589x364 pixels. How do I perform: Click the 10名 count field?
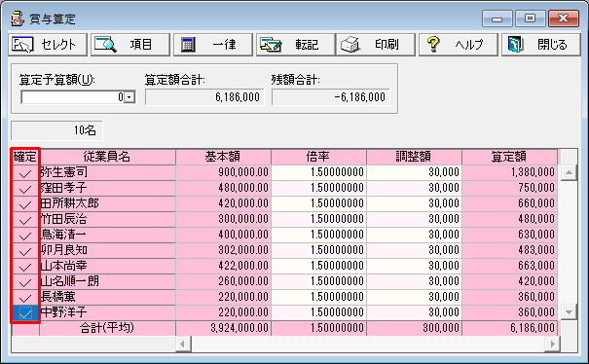pos(56,130)
